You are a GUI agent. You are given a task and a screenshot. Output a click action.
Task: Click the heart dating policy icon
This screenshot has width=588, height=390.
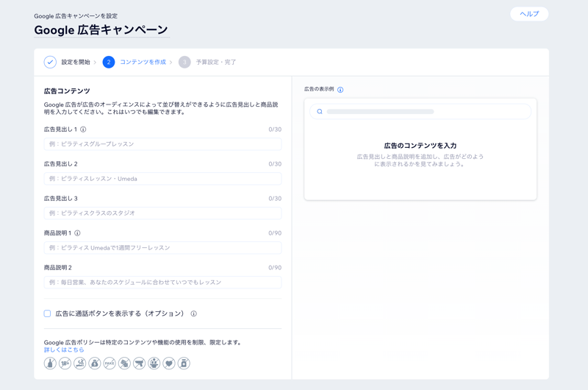coord(169,364)
